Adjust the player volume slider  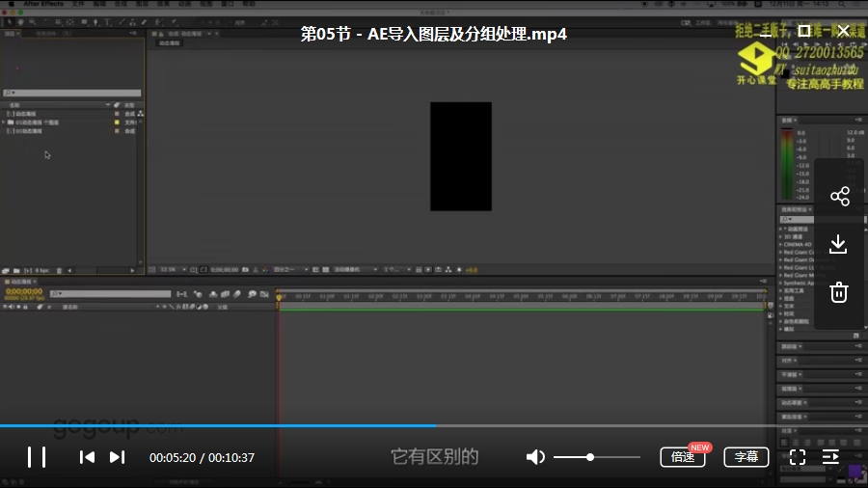pyautogui.click(x=596, y=457)
